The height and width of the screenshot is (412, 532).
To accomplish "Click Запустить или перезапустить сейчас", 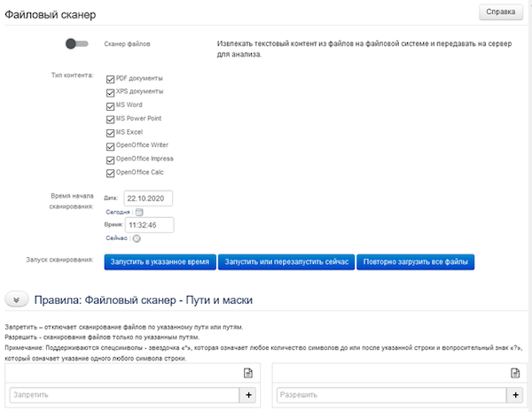I will pos(286,261).
